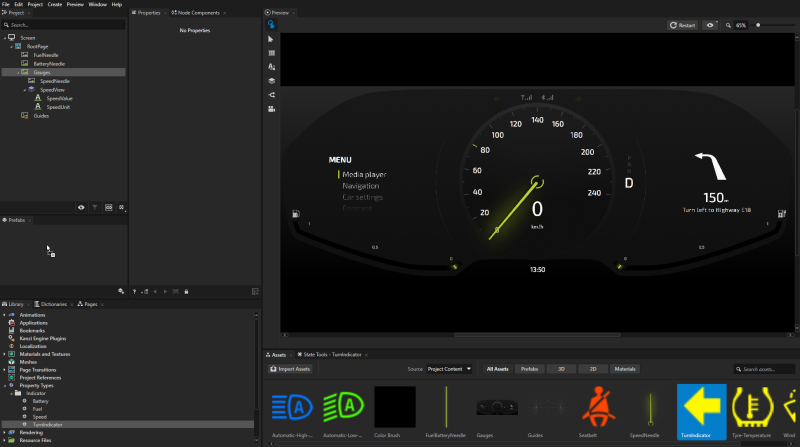This screenshot has height=447, width=800.
Task: Collapse the Gauges node in project tree
Action: 17,73
